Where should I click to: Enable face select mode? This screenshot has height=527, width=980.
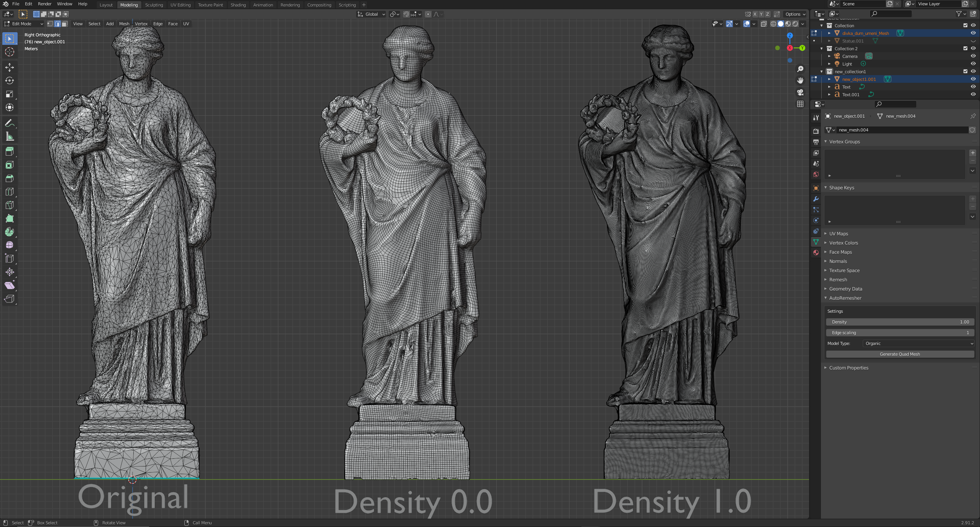pos(65,24)
